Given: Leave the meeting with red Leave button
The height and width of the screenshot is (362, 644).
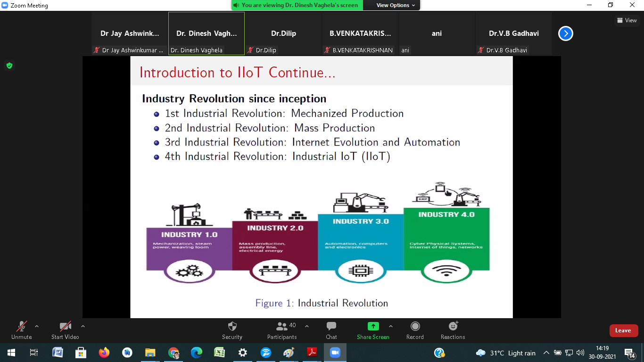Looking at the screenshot, I should (x=624, y=330).
